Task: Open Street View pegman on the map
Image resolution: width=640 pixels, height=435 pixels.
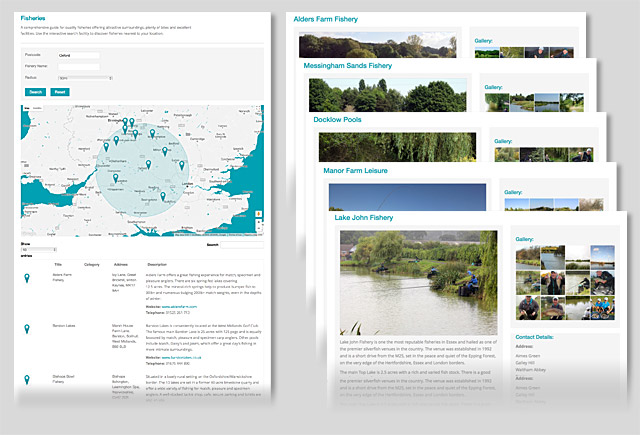Action: 258,214
